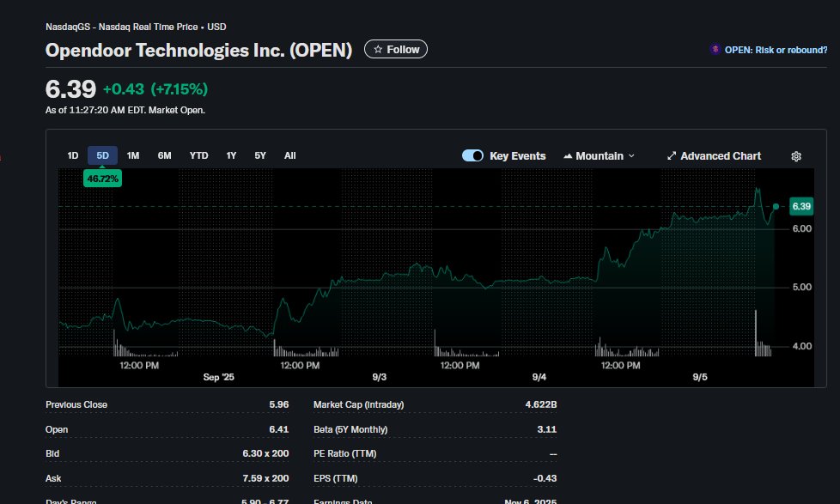The height and width of the screenshot is (504, 840).
Task: Select the All time range
Action: pos(289,155)
